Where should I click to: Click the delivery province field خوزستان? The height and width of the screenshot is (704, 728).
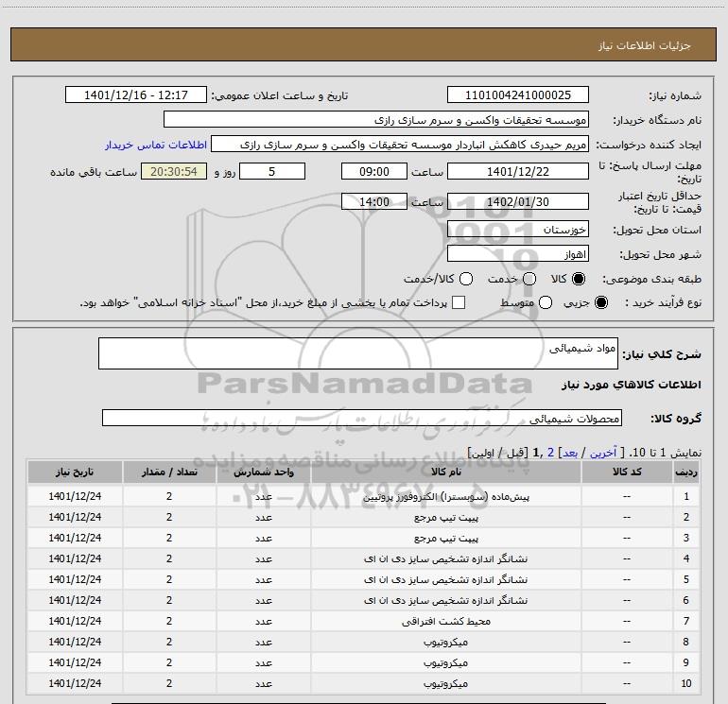click(x=518, y=230)
